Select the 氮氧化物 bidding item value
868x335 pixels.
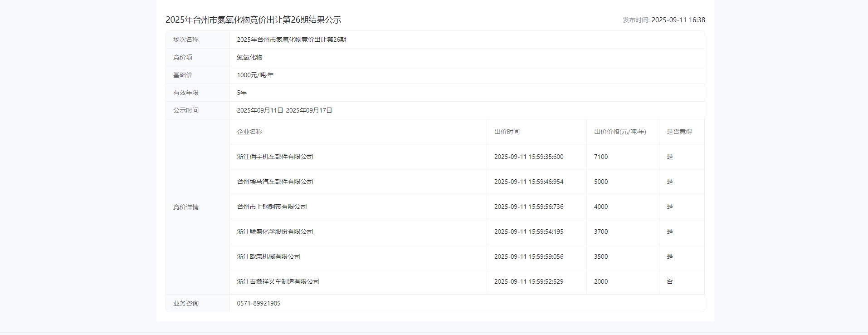pos(249,57)
